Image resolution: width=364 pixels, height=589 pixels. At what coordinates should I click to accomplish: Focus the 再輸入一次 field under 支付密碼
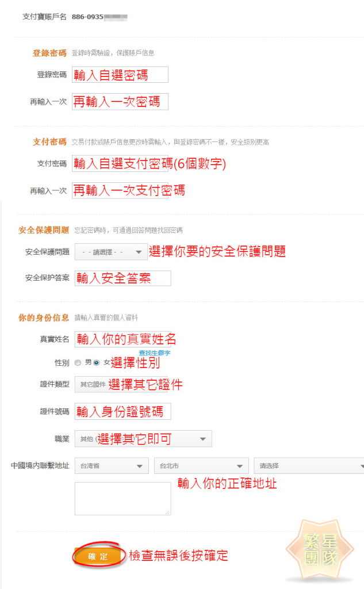[120, 190]
